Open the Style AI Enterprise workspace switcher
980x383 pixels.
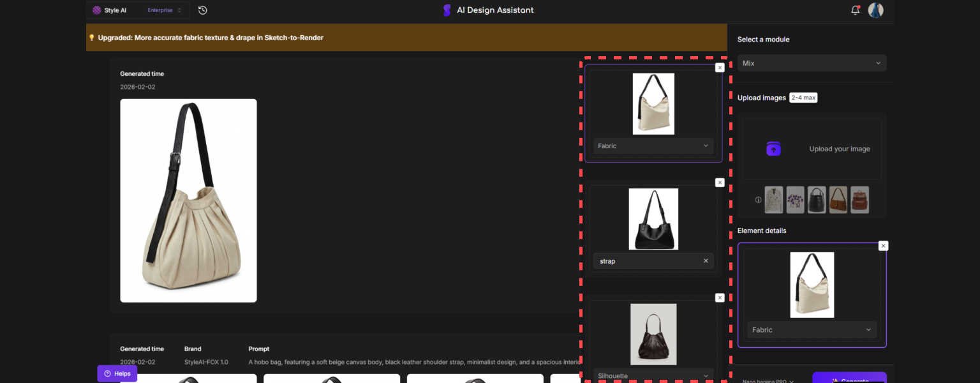pyautogui.click(x=137, y=10)
